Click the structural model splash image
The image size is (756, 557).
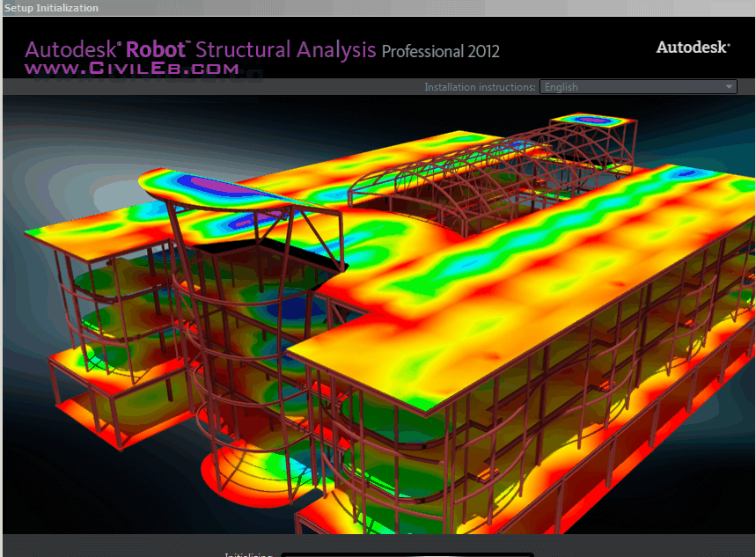[378, 314]
